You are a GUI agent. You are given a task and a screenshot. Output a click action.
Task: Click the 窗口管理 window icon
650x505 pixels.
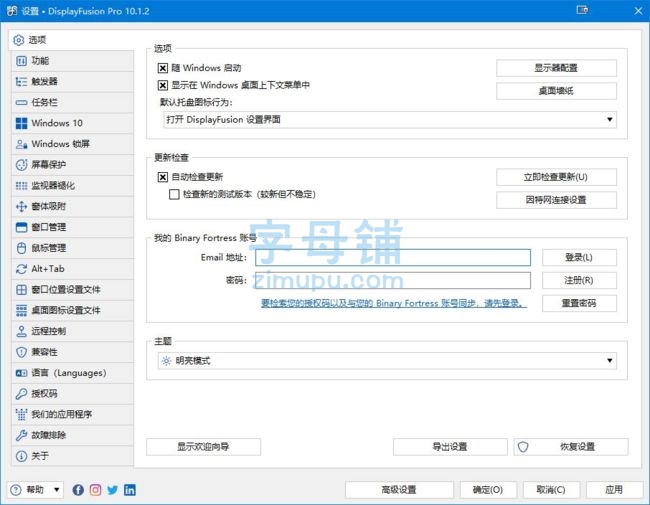[21, 227]
